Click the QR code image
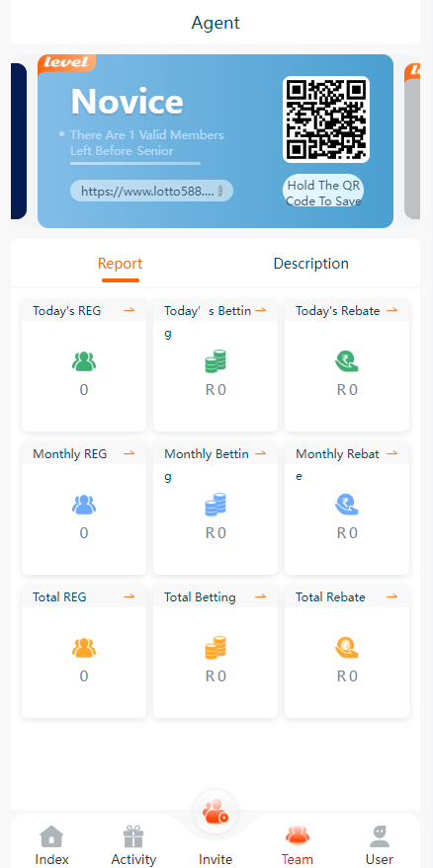 point(326,119)
